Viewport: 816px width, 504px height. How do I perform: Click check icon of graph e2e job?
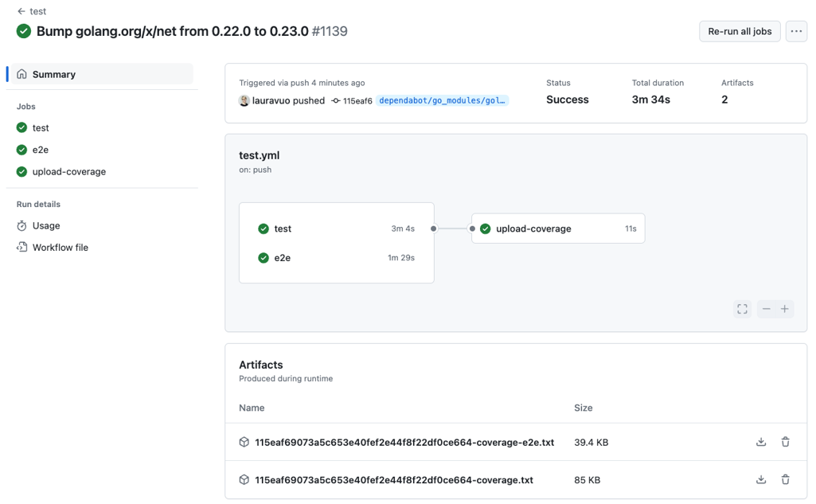point(264,258)
